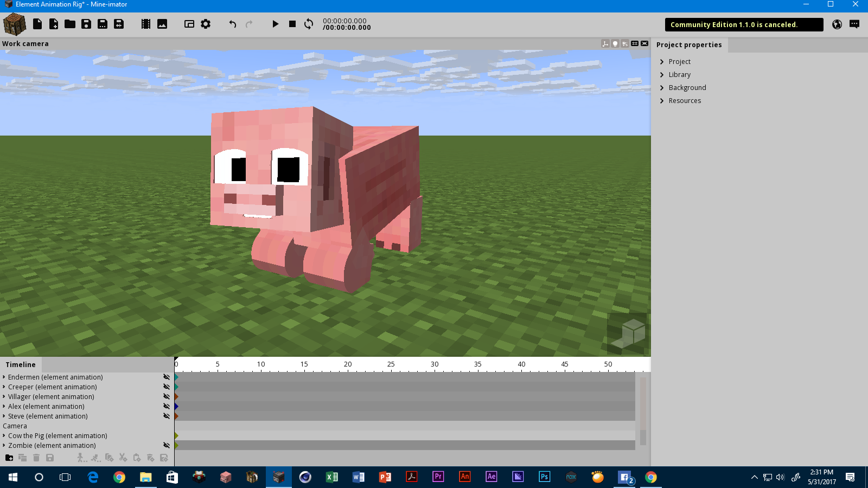Click the crafting table logo icon
868x488 pixels.
pos(15,24)
